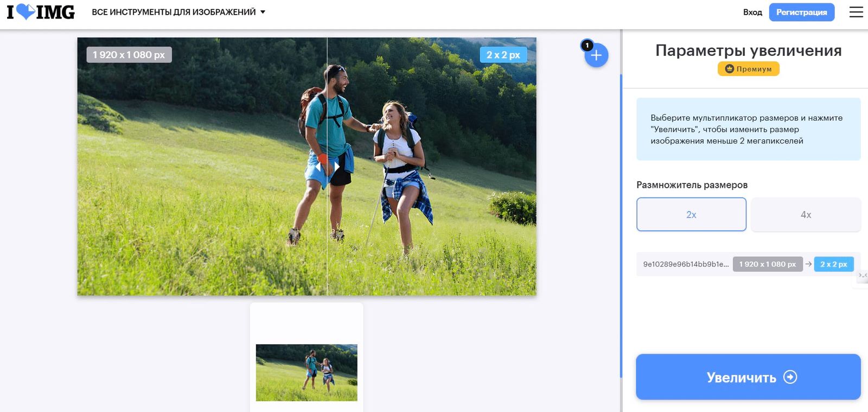Click the before/after comparison slider handle
This screenshot has height=412, width=868.
click(328, 166)
